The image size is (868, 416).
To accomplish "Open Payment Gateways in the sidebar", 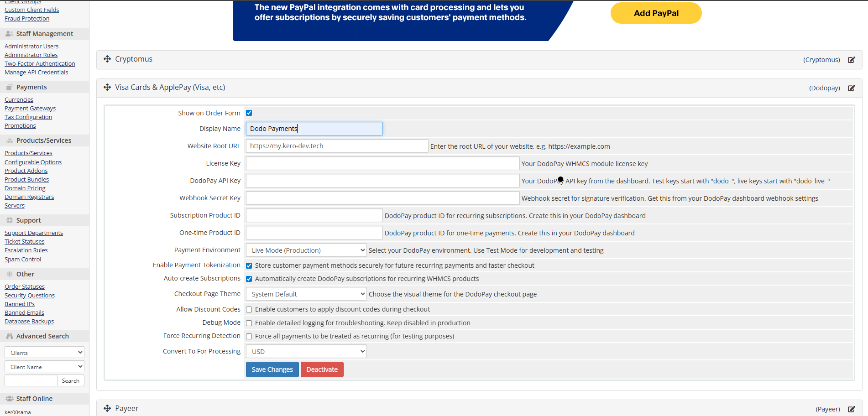I will [x=30, y=109].
